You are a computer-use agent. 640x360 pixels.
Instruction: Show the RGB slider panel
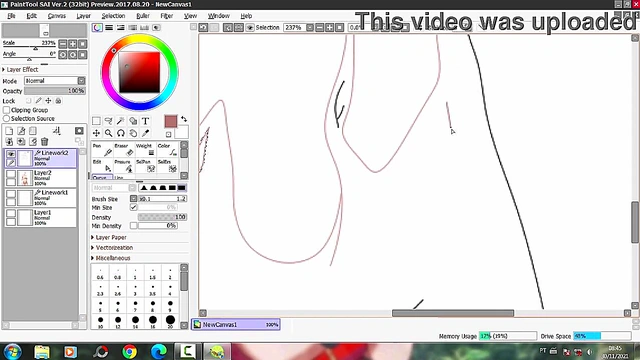pyautogui.click(x=109, y=27)
